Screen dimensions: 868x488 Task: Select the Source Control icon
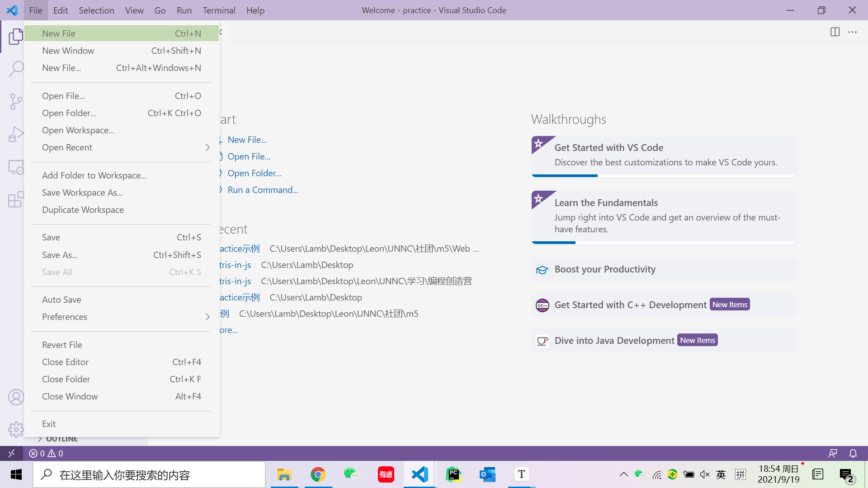pos(16,101)
